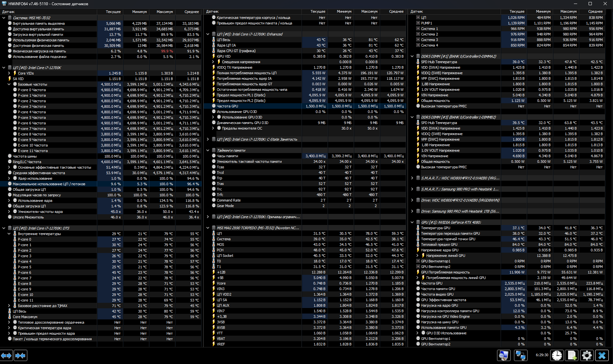Screen dimensions: 613x364
Task: Expand Базовое расстояние до TjMAX
Action: pyautogui.click(x=9, y=306)
